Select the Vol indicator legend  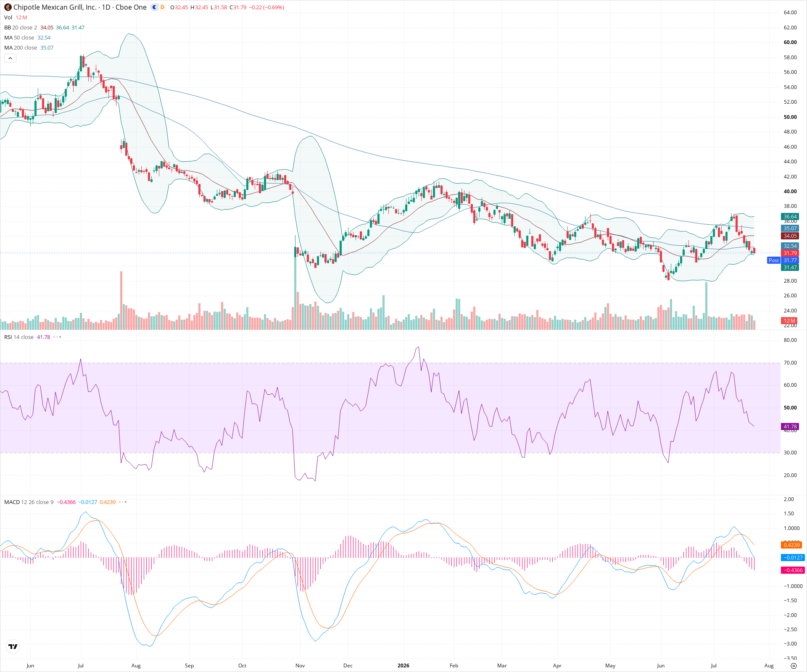(x=8, y=17)
